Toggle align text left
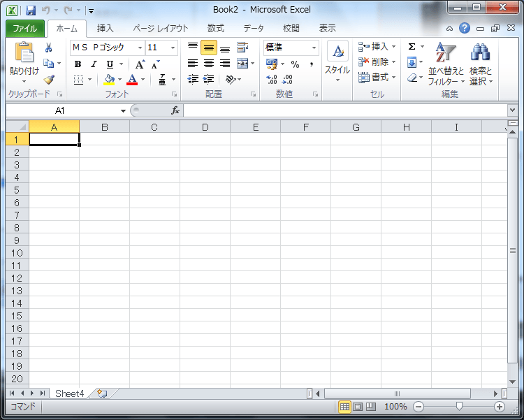 tap(193, 63)
